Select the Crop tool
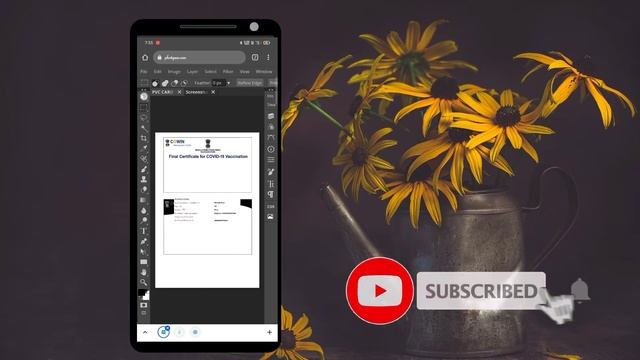The width and height of the screenshot is (640, 360). click(144, 138)
